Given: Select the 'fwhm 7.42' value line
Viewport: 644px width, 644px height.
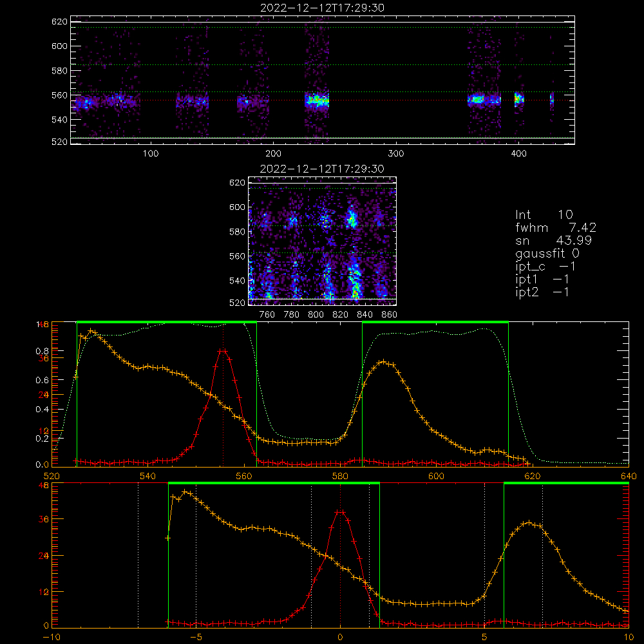Looking at the screenshot, I should [556, 227].
